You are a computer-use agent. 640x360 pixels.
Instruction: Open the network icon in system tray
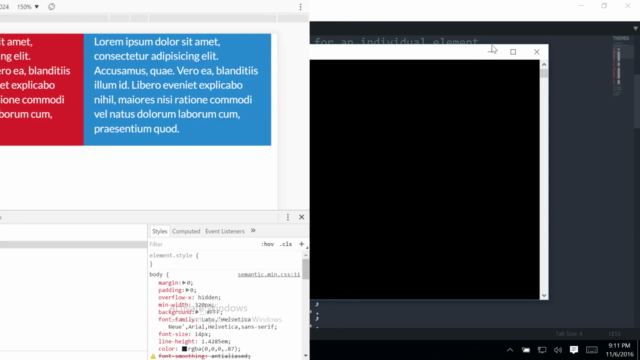542,350
